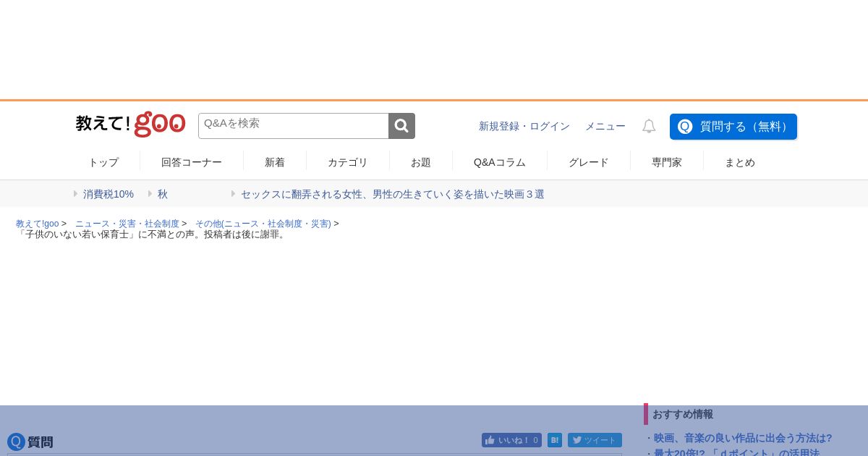Click the 消費税10% trending link
Image resolution: width=868 pixels, height=456 pixels.
109,194
